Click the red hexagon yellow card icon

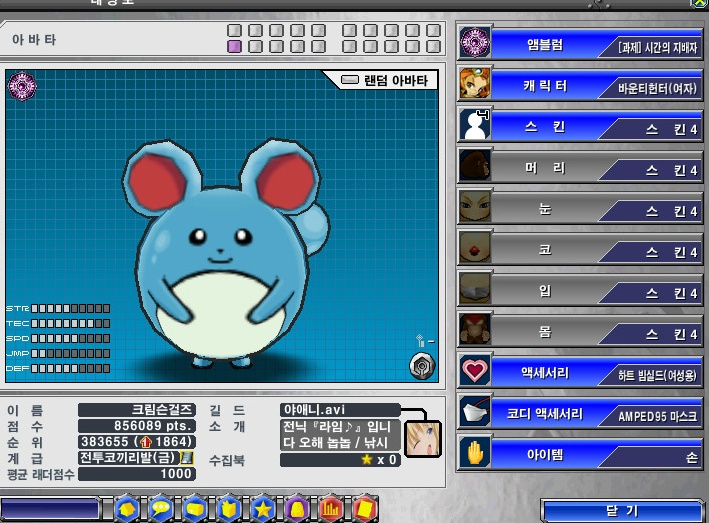364,509
